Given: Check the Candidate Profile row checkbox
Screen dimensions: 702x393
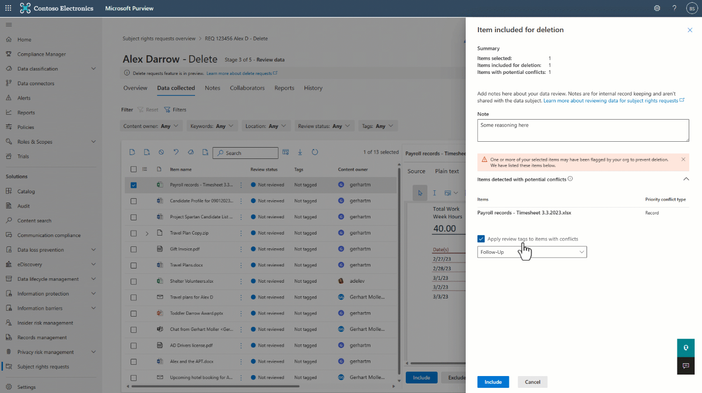Looking at the screenshot, I should tap(133, 201).
